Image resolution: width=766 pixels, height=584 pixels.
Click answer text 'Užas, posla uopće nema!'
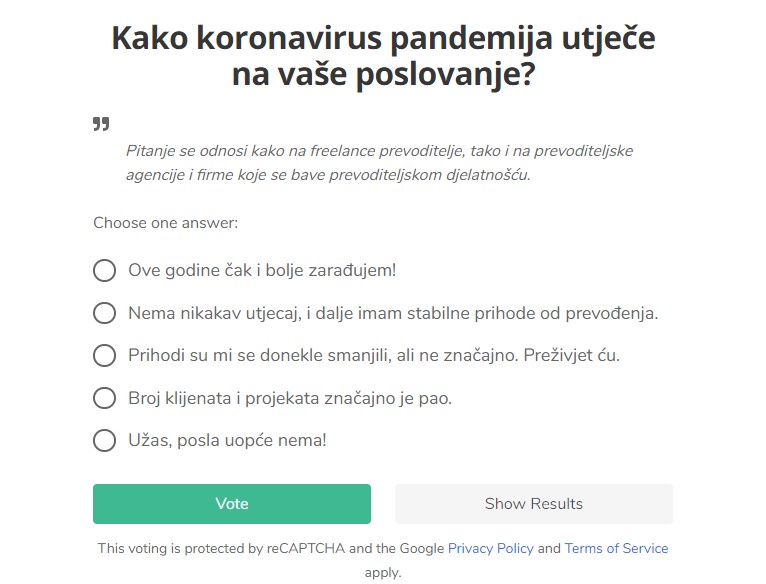[227, 440]
